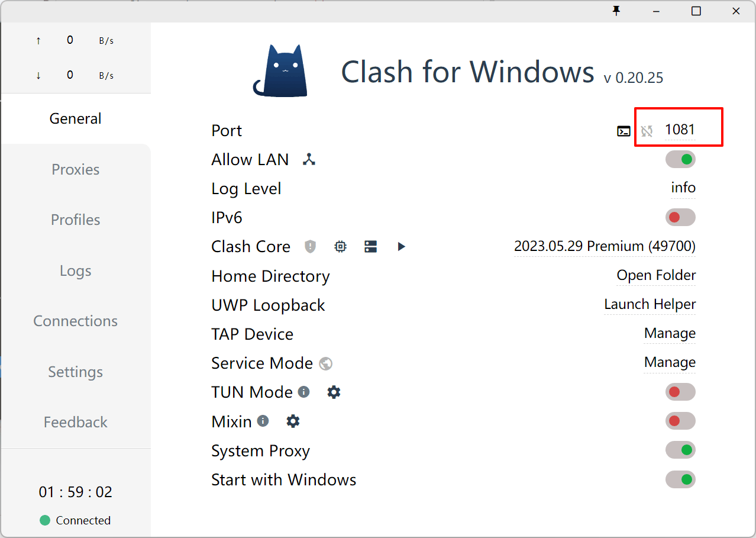
Task: Click the network icon beside Allow LAN
Action: pos(309,159)
